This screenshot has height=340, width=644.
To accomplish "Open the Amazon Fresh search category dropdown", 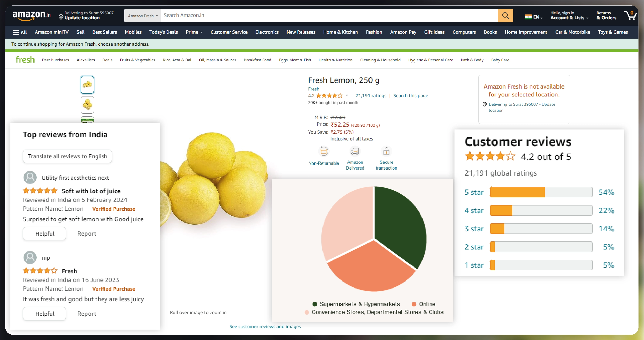I will point(143,15).
